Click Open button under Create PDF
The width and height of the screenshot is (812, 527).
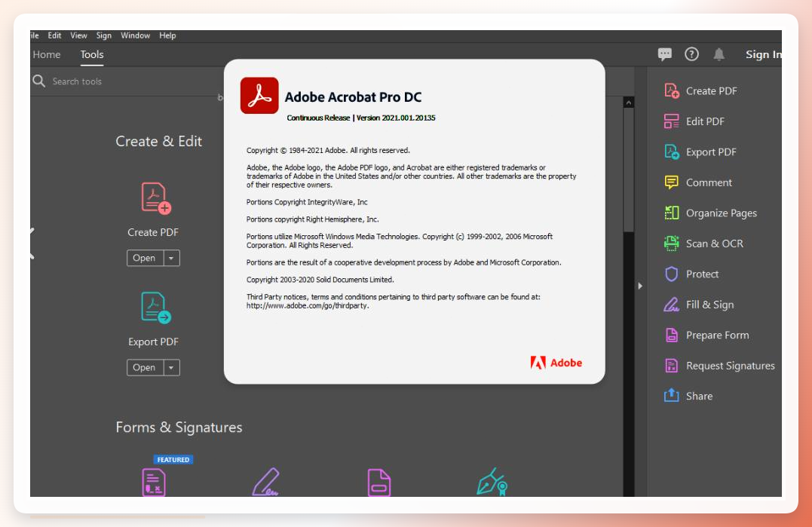tap(145, 258)
